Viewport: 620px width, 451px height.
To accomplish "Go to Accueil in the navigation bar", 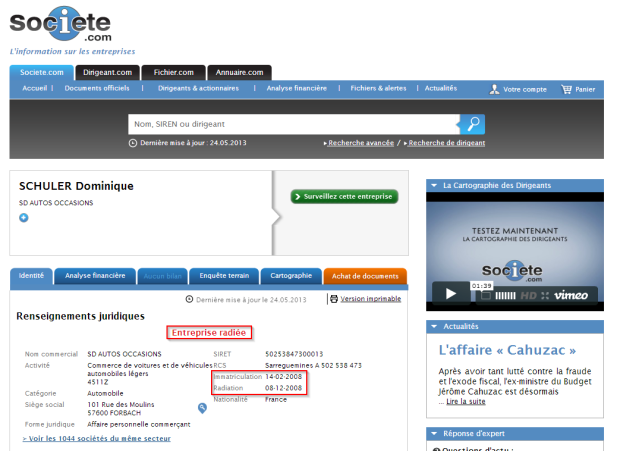I will [x=35, y=88].
